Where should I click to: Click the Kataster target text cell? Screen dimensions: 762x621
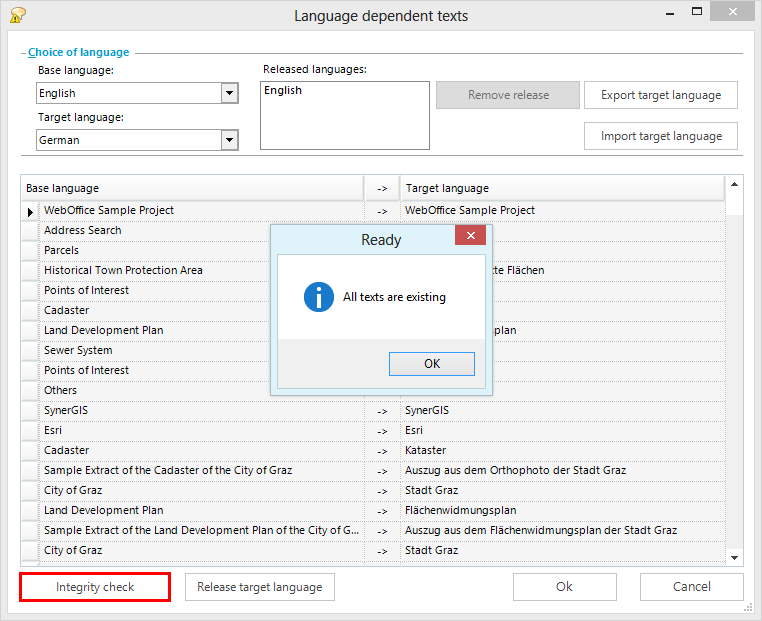click(x=560, y=450)
